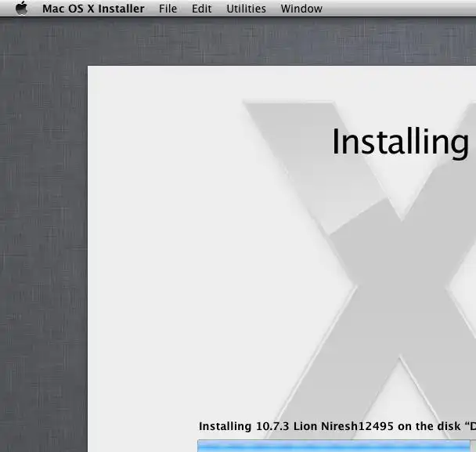
Task: Open the Mac OS X Installer menu
Action: [93, 9]
